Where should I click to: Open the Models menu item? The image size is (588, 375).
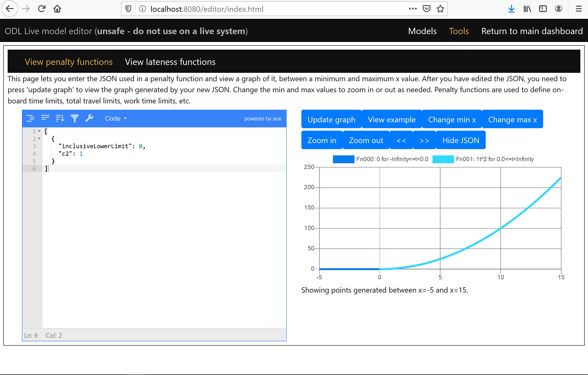click(422, 31)
